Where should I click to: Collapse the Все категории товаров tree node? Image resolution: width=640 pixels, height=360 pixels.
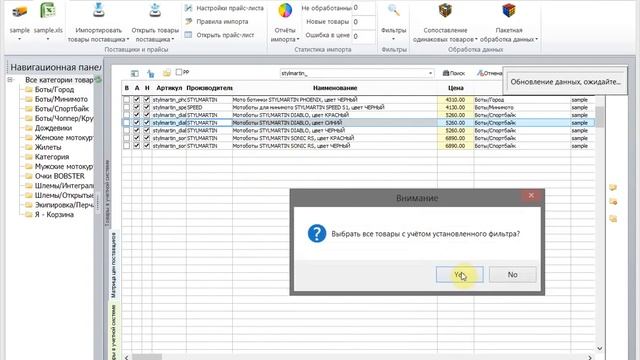[x=10, y=80]
